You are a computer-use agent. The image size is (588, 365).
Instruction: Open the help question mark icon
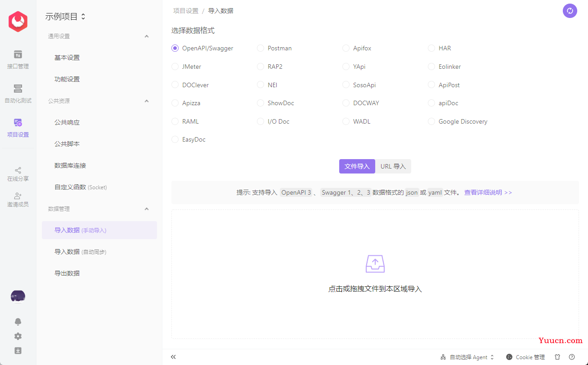572,357
